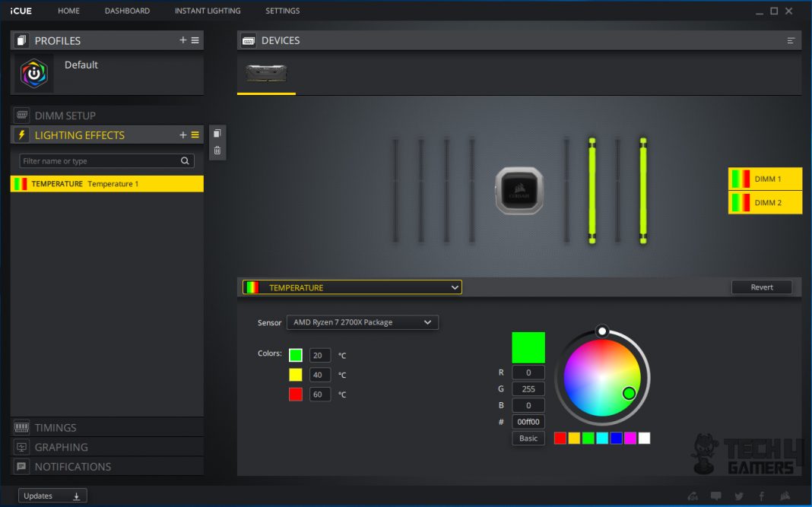
Task: Go to the Dashboard tab
Action: 128,11
